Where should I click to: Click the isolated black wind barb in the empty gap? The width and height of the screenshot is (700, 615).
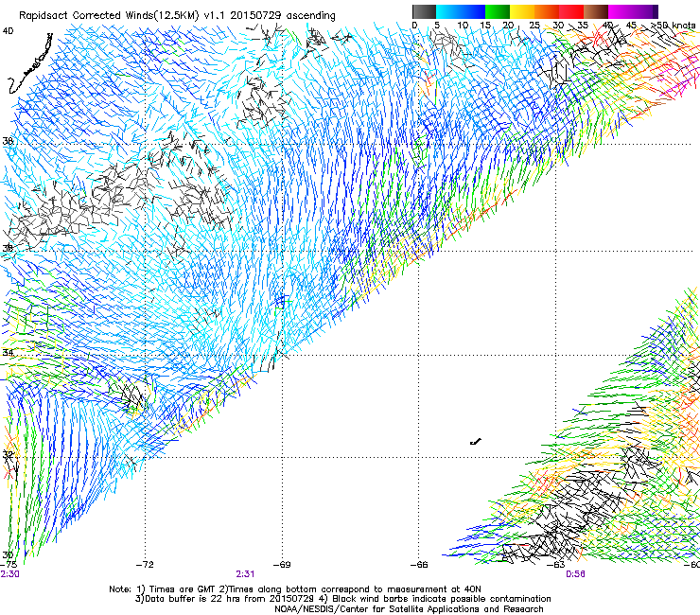[476, 442]
